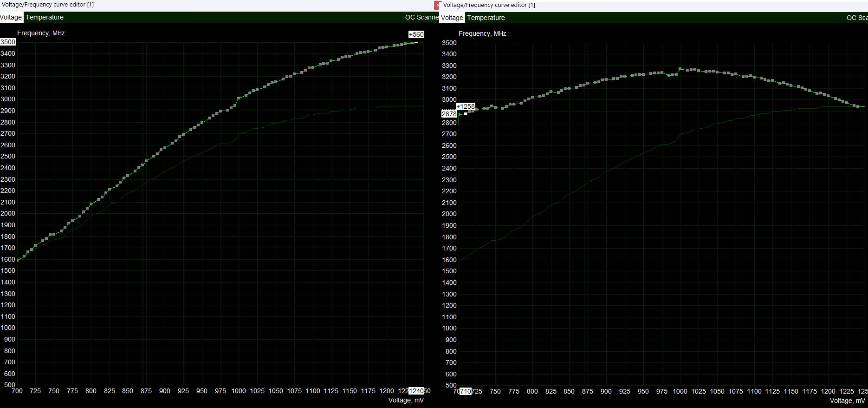Select the right curve peak point at 1000 mV
This screenshot has height=408, width=868.
680,69
